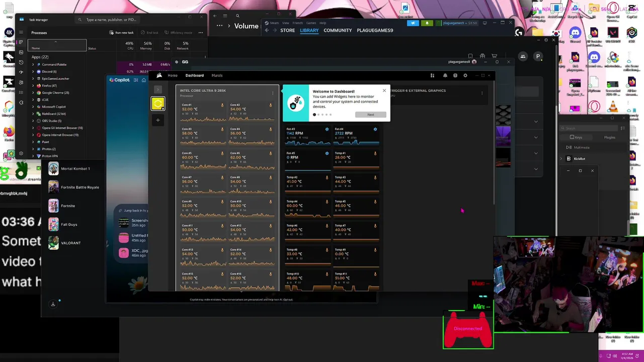Open Fan #5 settings gear

tap(327, 153)
